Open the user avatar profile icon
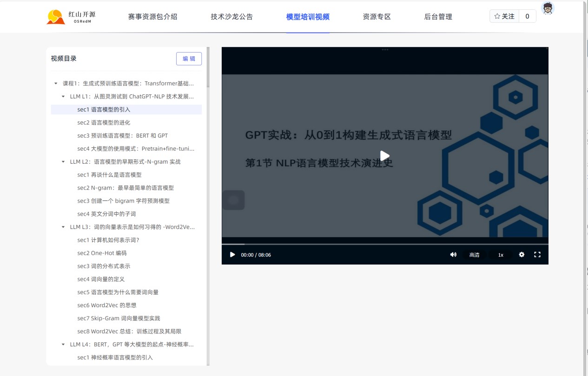 [548, 8]
